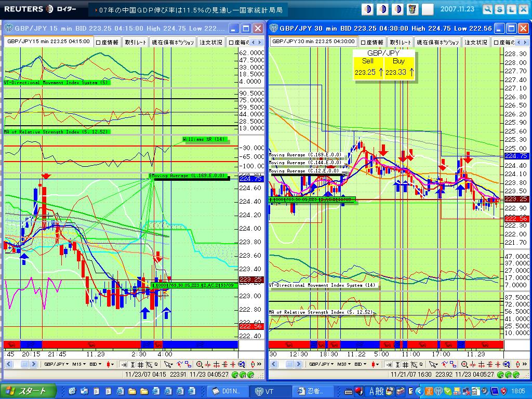
Task: Select pointer cursor tool in 15 min chart
Action: pyautogui.click(x=168, y=365)
